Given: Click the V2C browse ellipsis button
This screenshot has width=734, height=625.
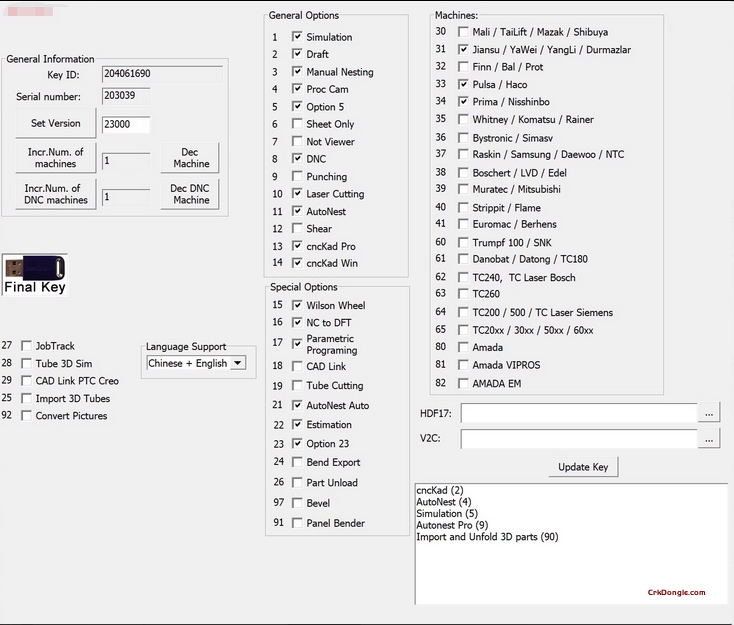Looking at the screenshot, I should pyautogui.click(x=709, y=439).
